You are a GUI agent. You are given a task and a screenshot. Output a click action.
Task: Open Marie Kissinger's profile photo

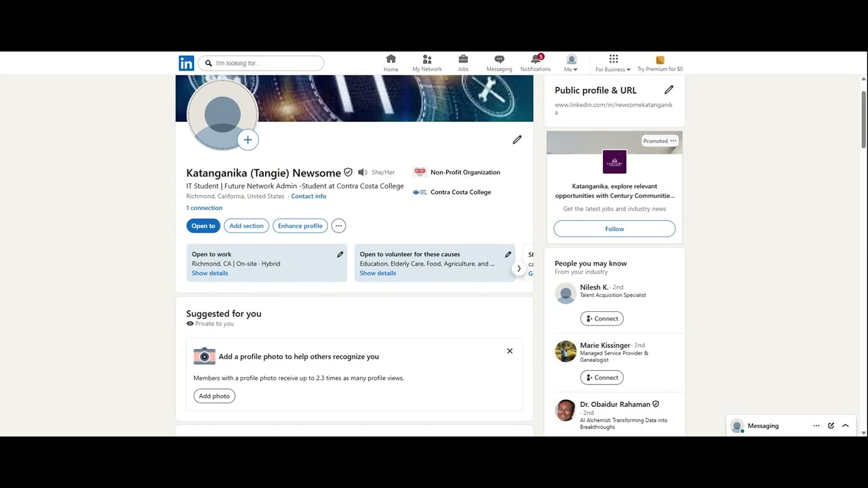tap(566, 352)
